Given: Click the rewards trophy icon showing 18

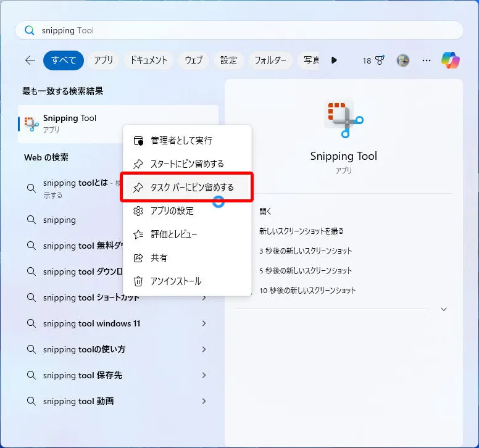Looking at the screenshot, I should 373,60.
